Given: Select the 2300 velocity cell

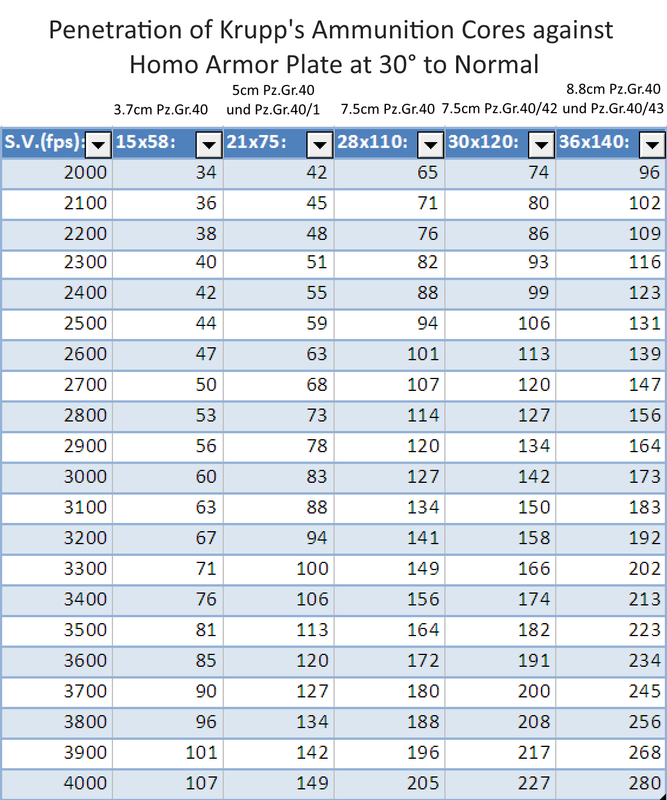Looking at the screenshot, I should [57, 264].
